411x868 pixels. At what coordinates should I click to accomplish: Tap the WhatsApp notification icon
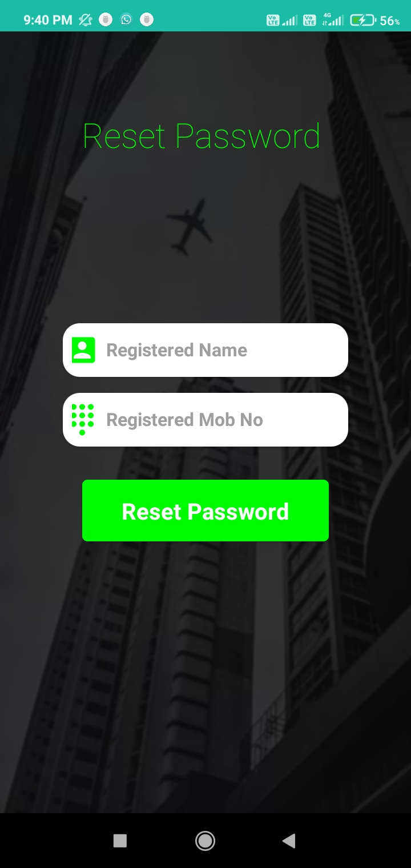click(126, 20)
